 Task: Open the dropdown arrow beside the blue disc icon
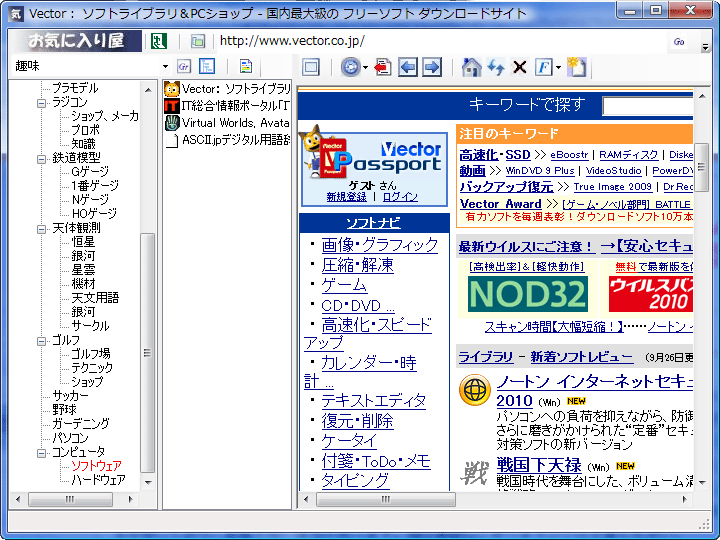coord(366,68)
